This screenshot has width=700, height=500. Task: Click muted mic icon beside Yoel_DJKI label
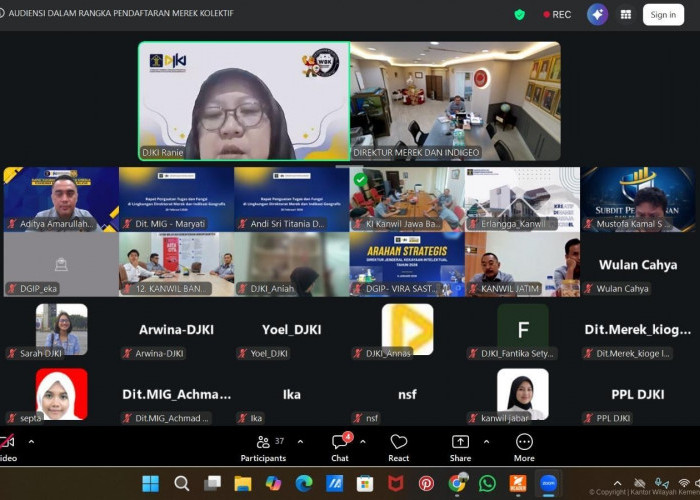point(242,354)
